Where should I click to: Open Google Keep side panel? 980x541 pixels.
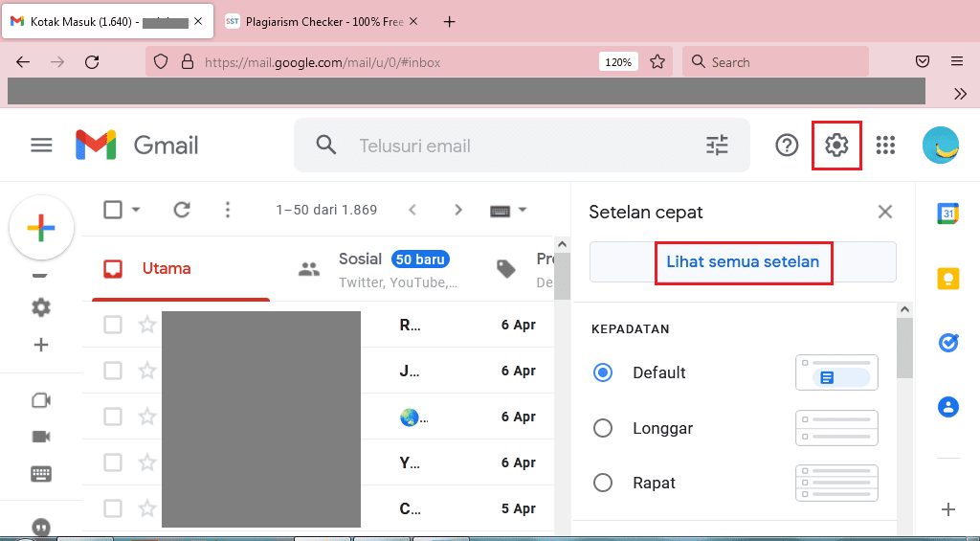(948, 278)
